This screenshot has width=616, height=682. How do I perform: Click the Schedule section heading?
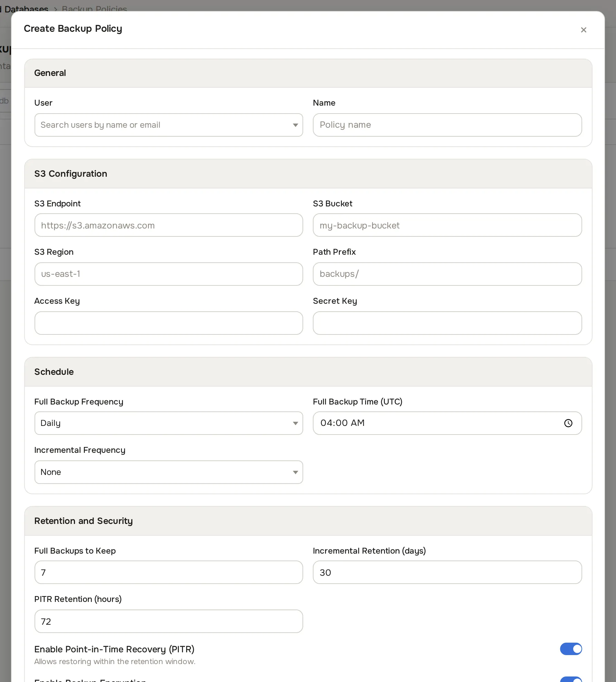click(54, 372)
